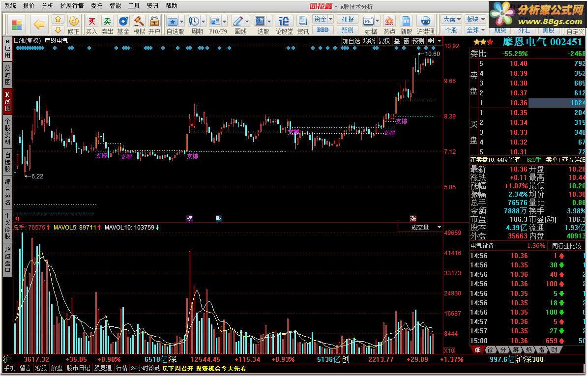Toggle 加自选 add to watchlist
The height and width of the screenshot is (377, 588).
[x=351, y=41]
